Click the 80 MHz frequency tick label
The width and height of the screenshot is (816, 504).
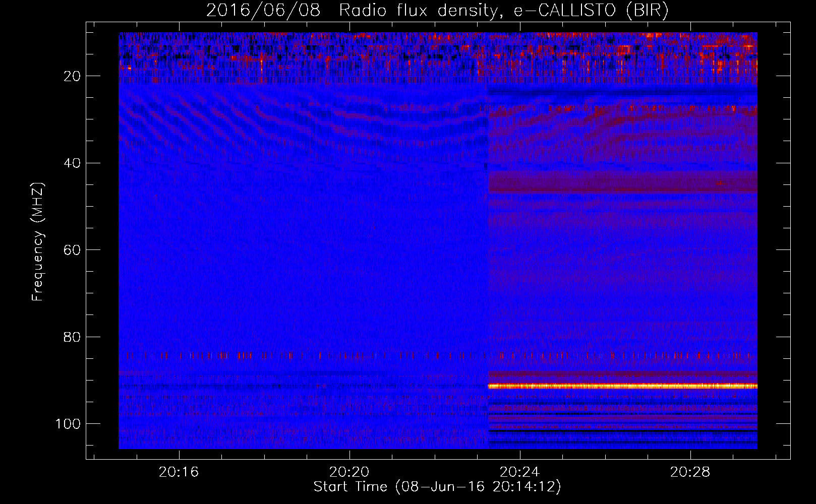pyautogui.click(x=73, y=337)
